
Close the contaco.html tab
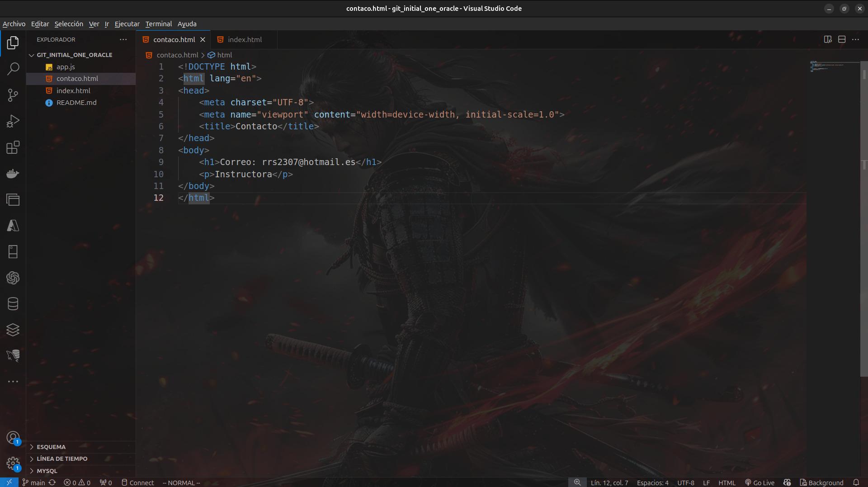[203, 40]
